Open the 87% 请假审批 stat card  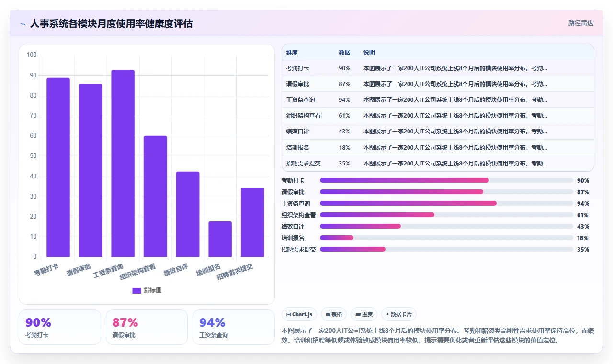point(147,327)
